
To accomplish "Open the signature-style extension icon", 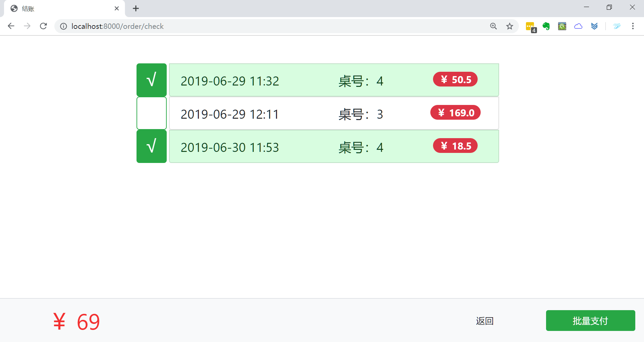I will [617, 26].
